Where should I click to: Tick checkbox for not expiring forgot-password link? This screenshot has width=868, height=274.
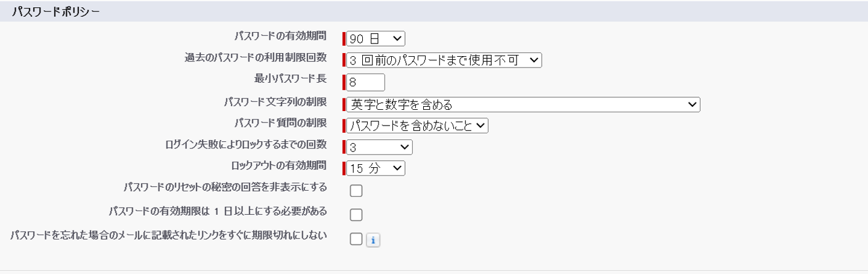(x=356, y=240)
